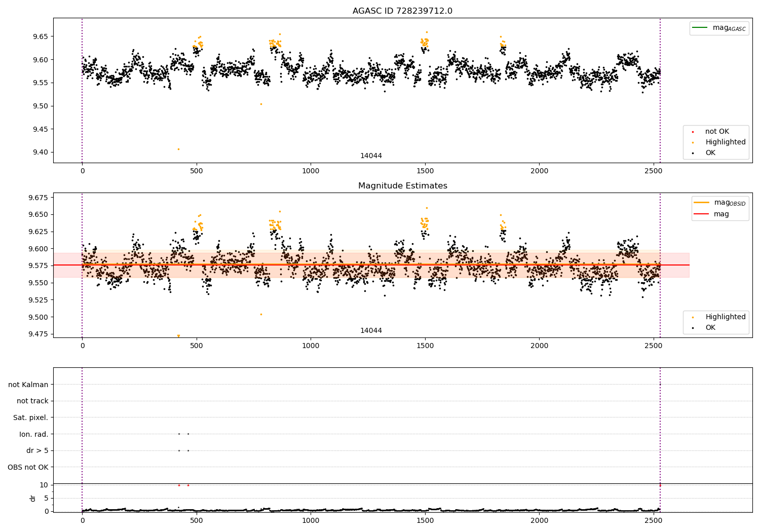760x532 pixels.
Task: Click the 'not OK' legend entry in top plot
Action: (x=717, y=132)
